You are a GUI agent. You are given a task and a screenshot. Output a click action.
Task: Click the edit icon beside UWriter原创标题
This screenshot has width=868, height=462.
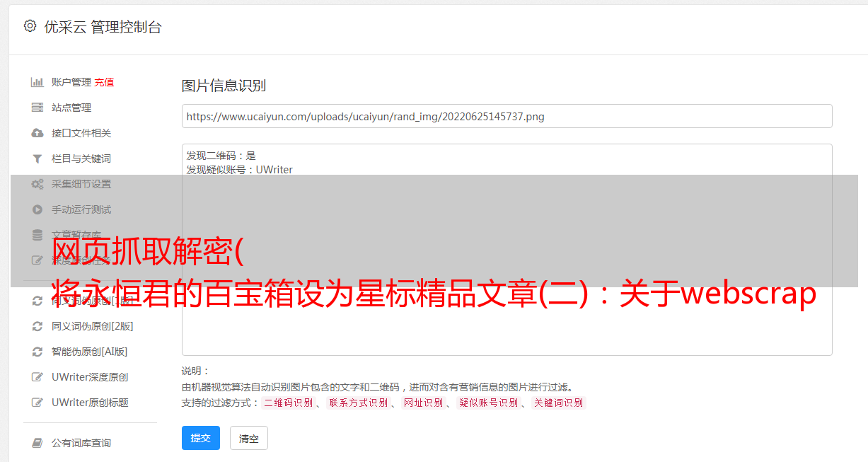pos(37,403)
